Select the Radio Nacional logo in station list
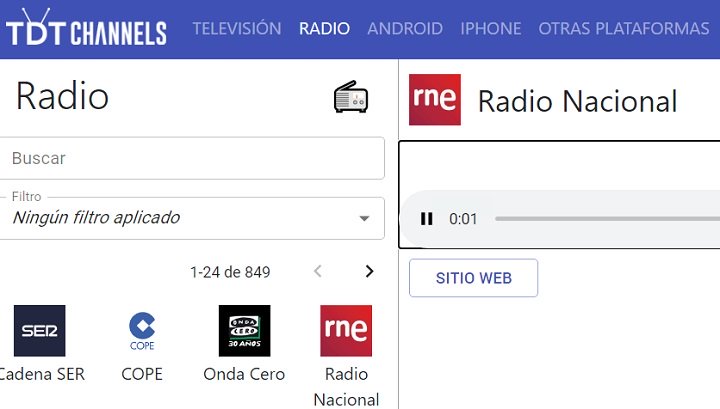720x409 pixels. pyautogui.click(x=346, y=331)
